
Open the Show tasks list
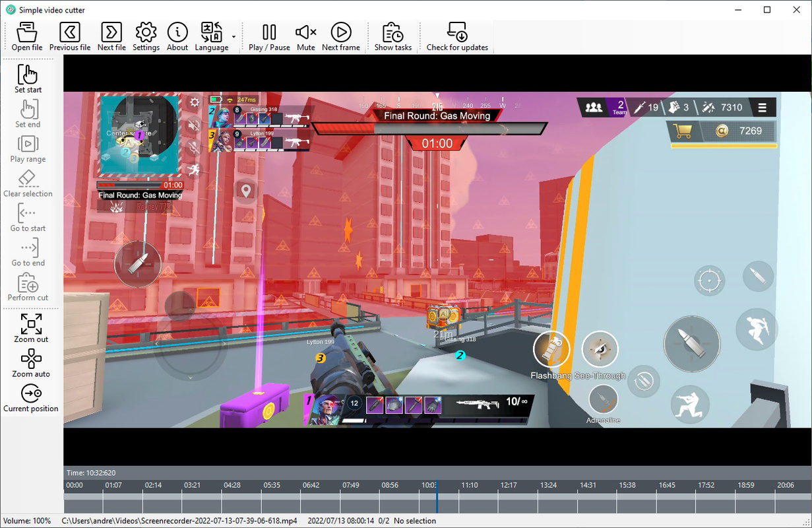[x=393, y=37]
